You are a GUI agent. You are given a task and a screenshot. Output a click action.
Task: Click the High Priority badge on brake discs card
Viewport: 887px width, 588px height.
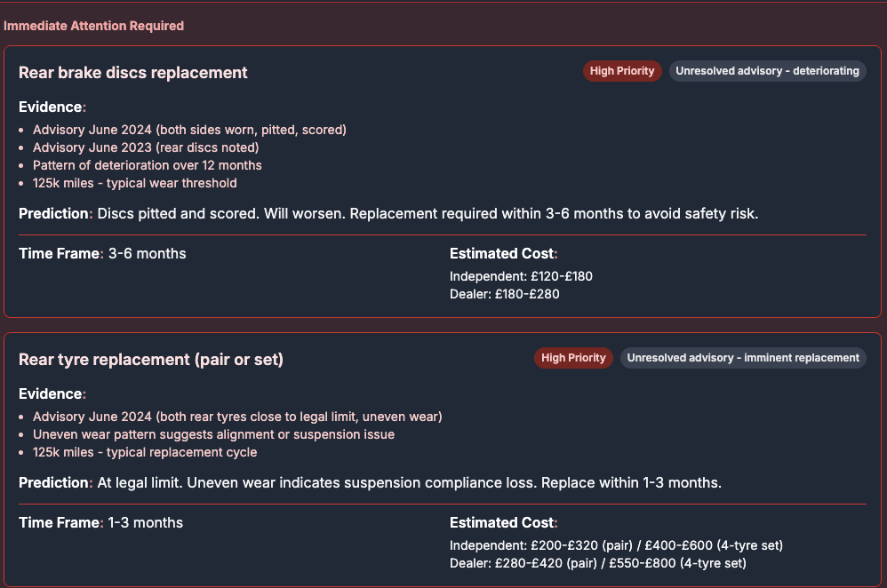621,70
